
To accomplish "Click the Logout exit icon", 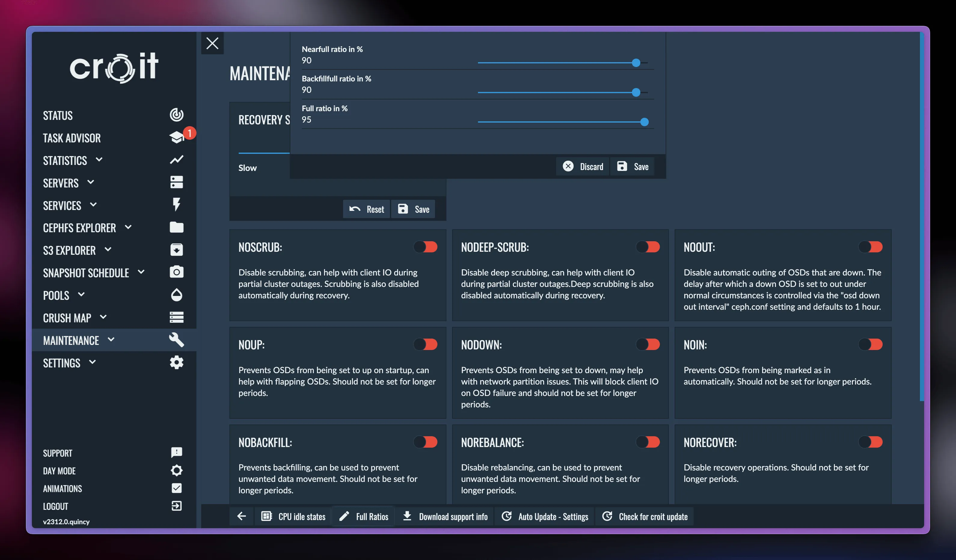I will point(176,506).
